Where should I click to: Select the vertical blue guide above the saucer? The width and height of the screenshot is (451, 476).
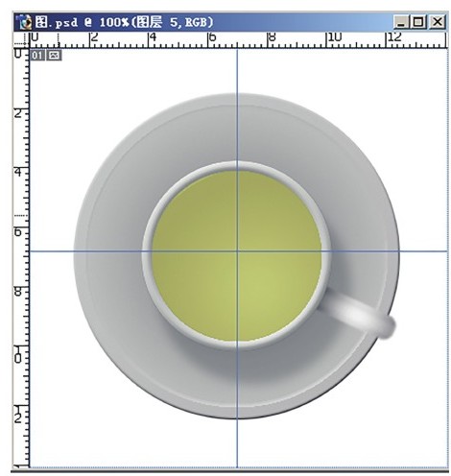pyautogui.click(x=237, y=71)
